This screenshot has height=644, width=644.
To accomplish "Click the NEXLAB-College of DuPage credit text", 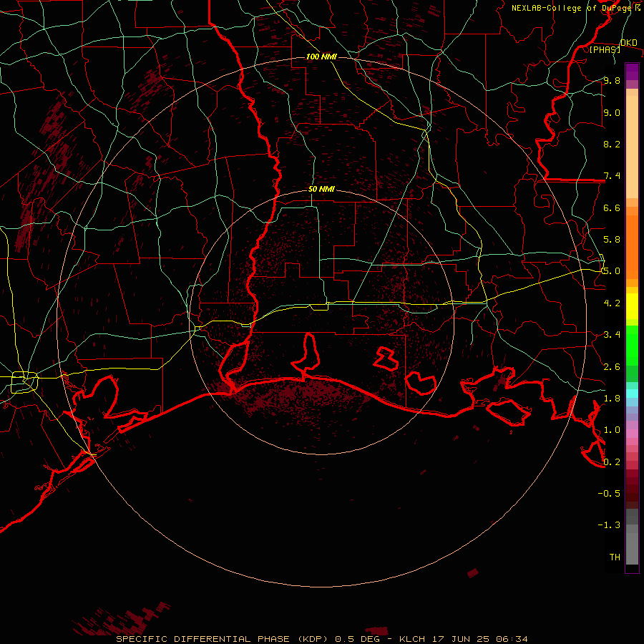I will [572, 8].
